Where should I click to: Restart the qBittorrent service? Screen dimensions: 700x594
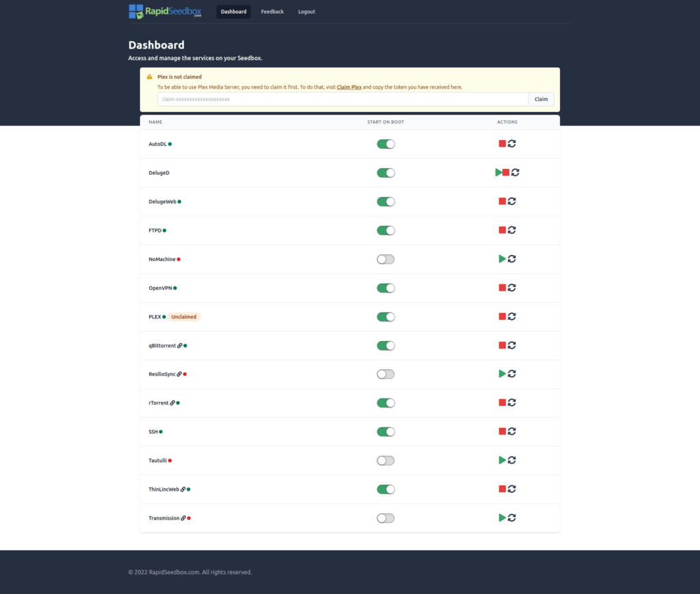(511, 345)
